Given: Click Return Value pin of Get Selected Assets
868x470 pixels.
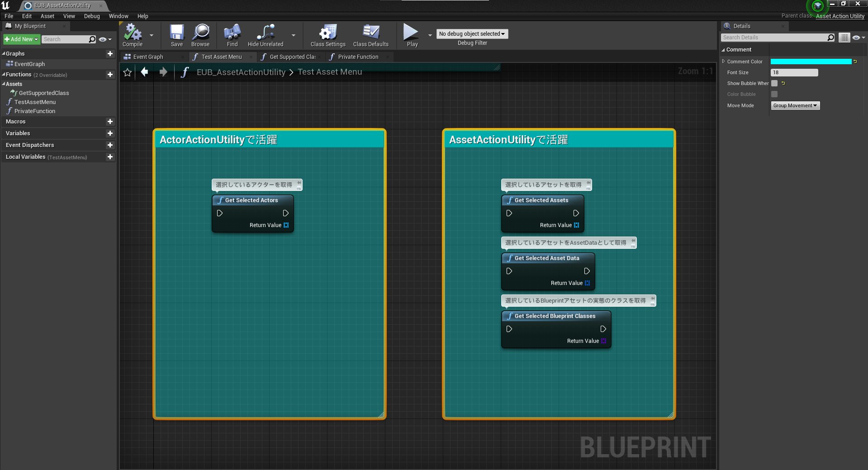Looking at the screenshot, I should (576, 225).
